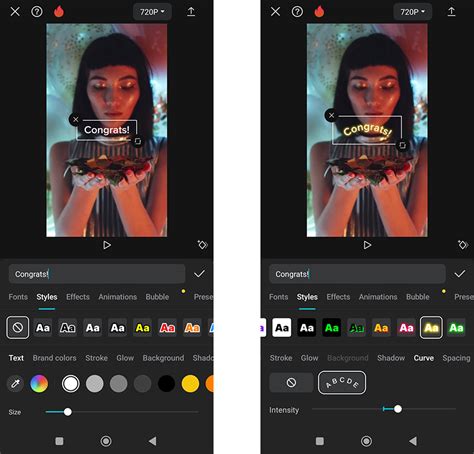Tap resize handle of straight Congrats! text box
Viewport: 474px width, 454px height.
tap(138, 141)
